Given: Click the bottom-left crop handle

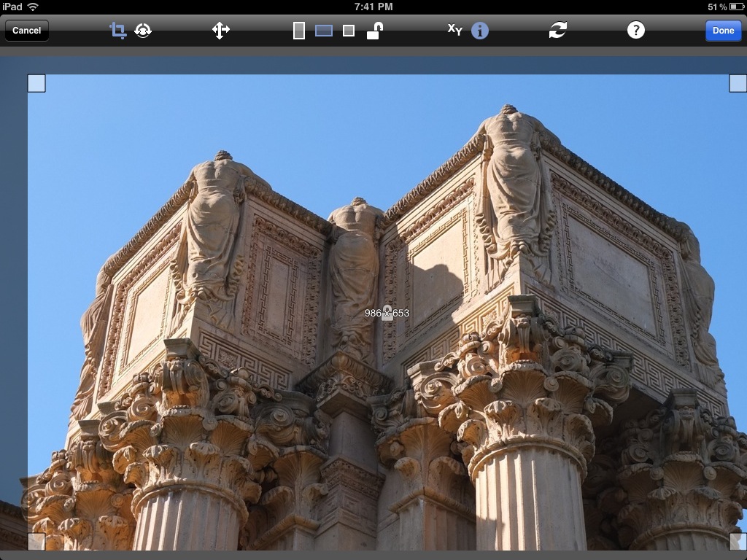Looking at the screenshot, I should point(36,541).
